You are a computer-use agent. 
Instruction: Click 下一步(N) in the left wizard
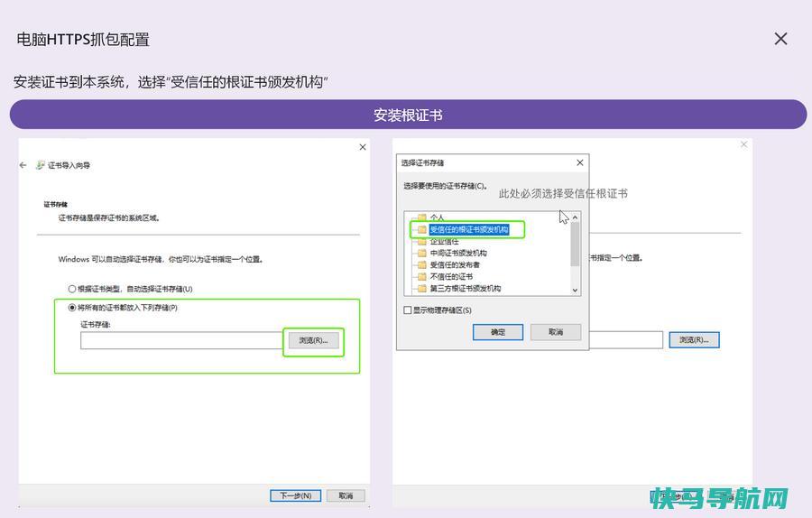pyautogui.click(x=295, y=495)
